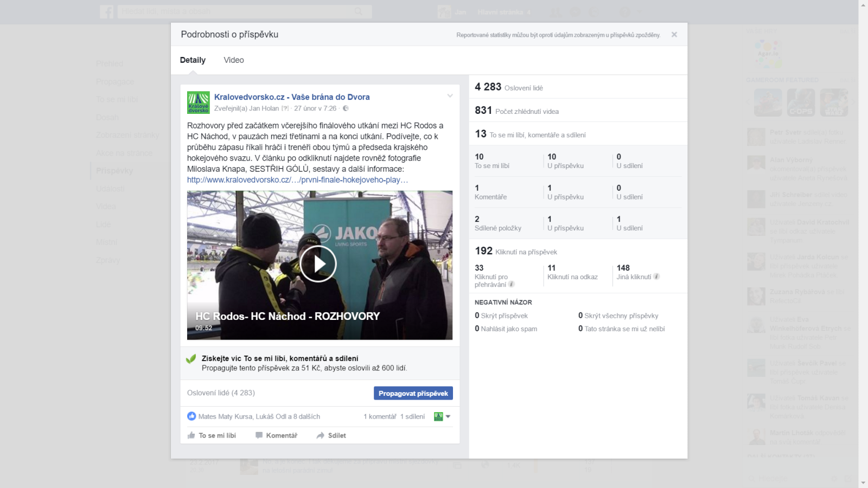
Task: Open Dosah in the background sidebar
Action: click(107, 118)
